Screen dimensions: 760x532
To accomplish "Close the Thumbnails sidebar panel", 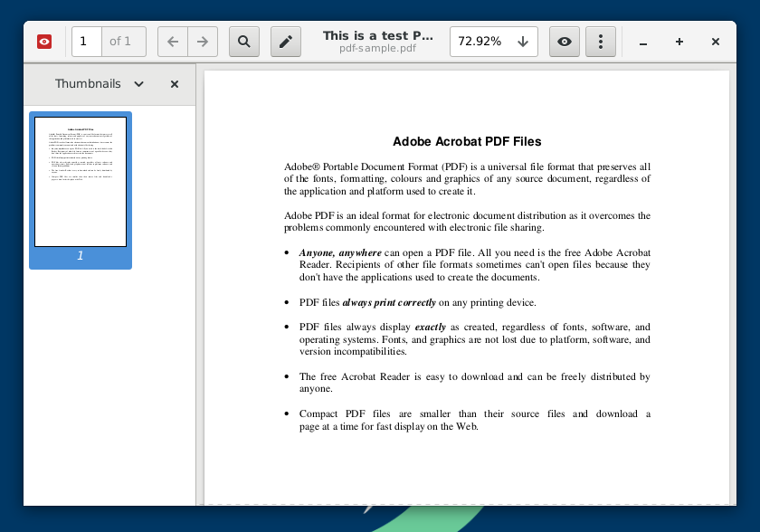I will 175,84.
